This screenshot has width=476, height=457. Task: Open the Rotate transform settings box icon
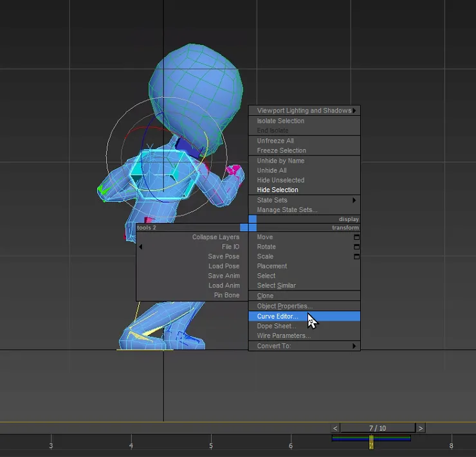point(356,247)
